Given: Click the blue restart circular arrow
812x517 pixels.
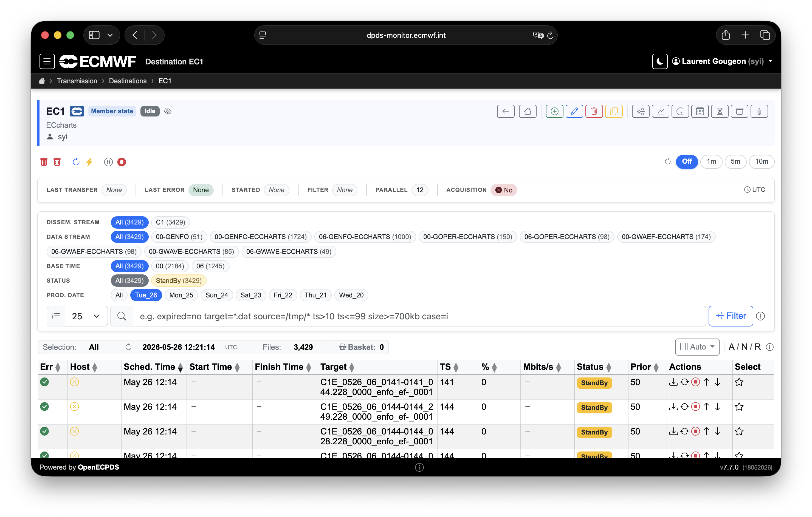Looking at the screenshot, I should coord(76,162).
